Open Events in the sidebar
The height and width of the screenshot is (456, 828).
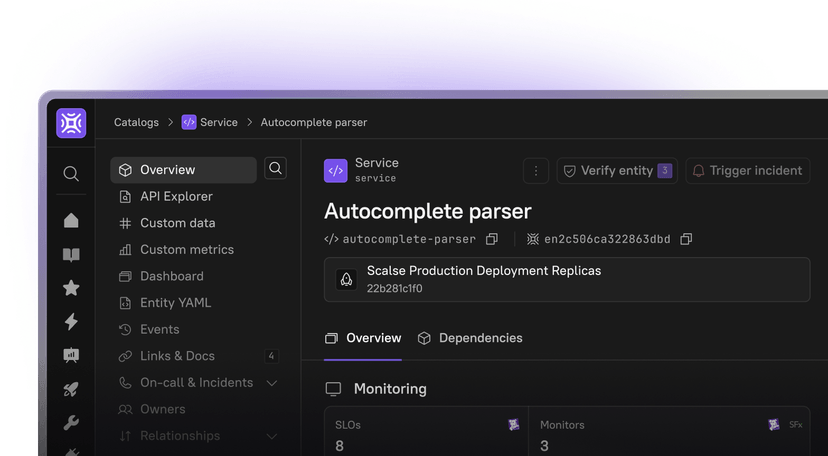pos(159,329)
